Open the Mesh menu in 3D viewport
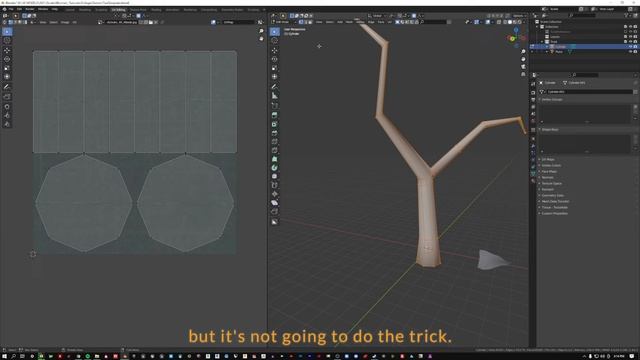This screenshot has height=360, width=640. coord(349,22)
